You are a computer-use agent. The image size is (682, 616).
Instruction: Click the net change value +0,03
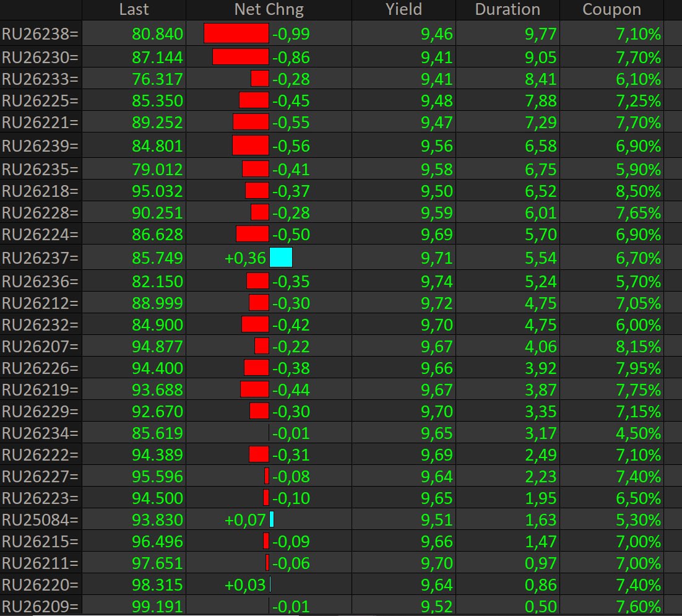coord(245,585)
